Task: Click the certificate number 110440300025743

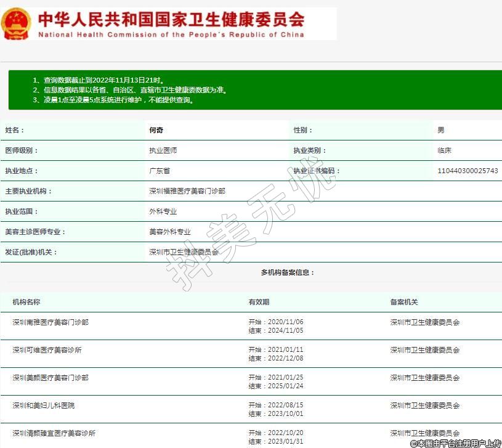Action: coord(468,171)
